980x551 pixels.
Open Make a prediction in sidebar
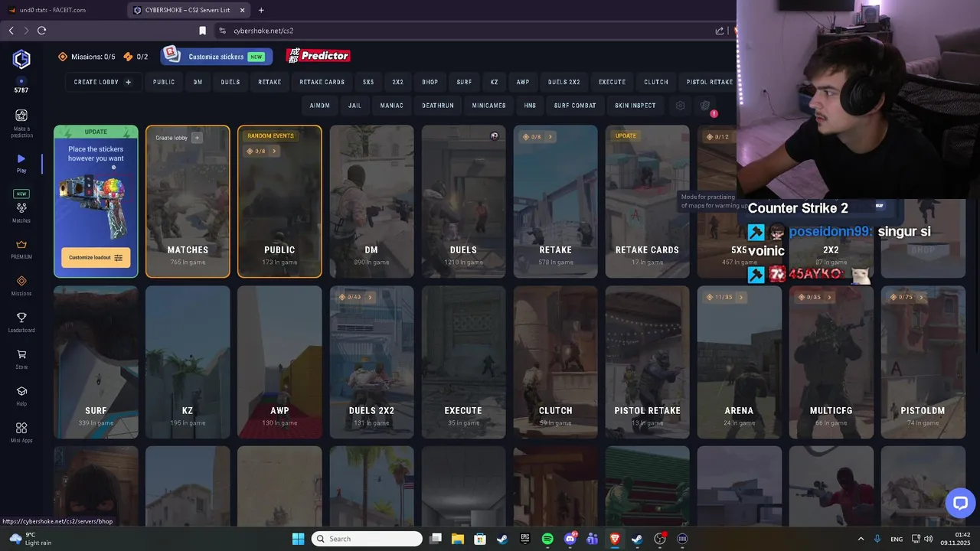[21, 122]
